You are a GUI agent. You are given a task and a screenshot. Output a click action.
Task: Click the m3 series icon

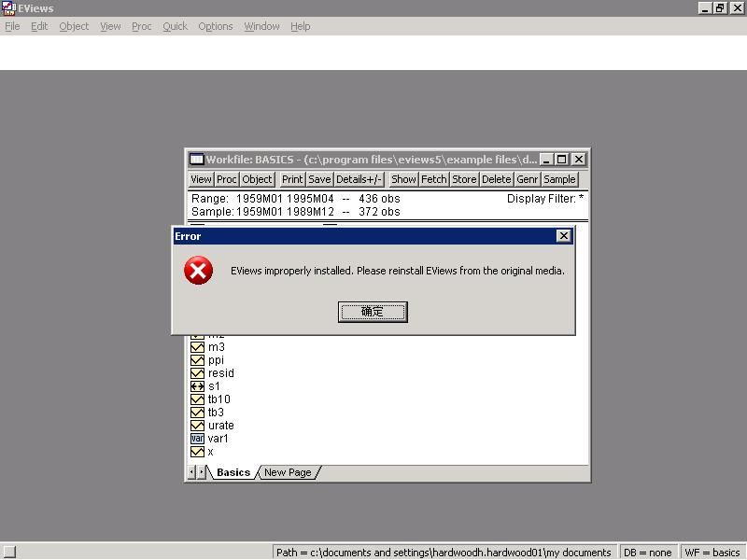point(197,347)
